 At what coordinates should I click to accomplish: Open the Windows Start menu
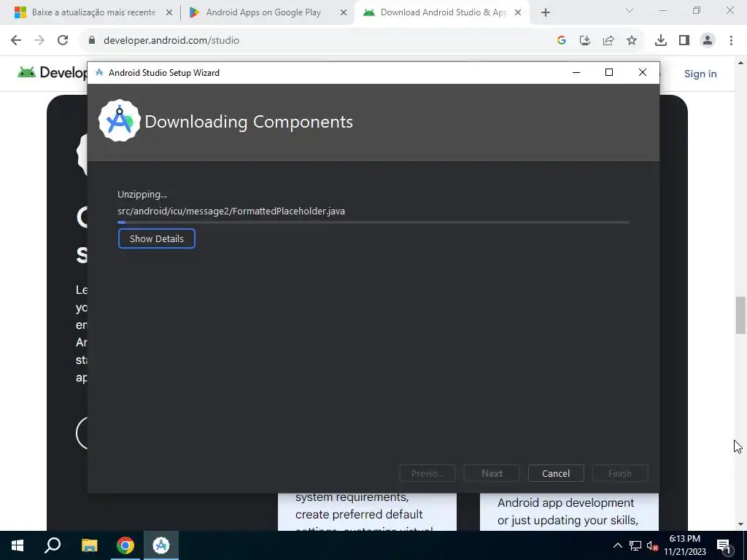[18, 545]
